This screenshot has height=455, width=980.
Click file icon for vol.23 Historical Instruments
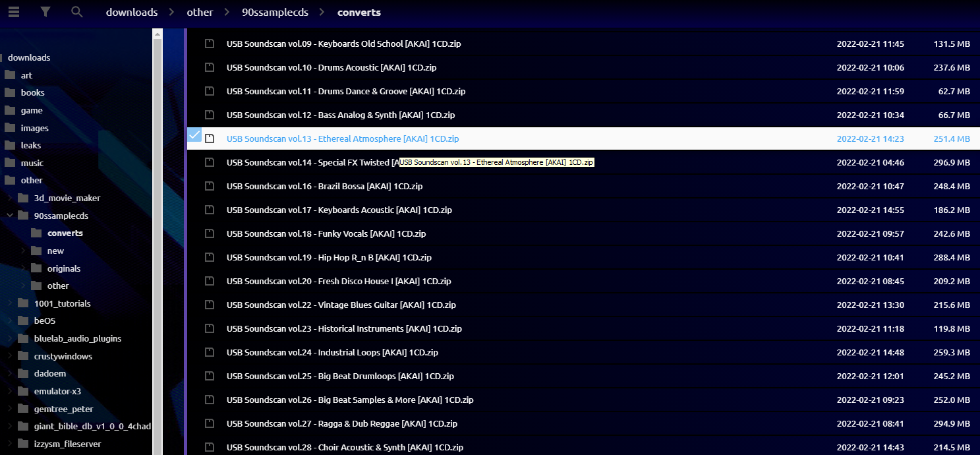pyautogui.click(x=210, y=328)
